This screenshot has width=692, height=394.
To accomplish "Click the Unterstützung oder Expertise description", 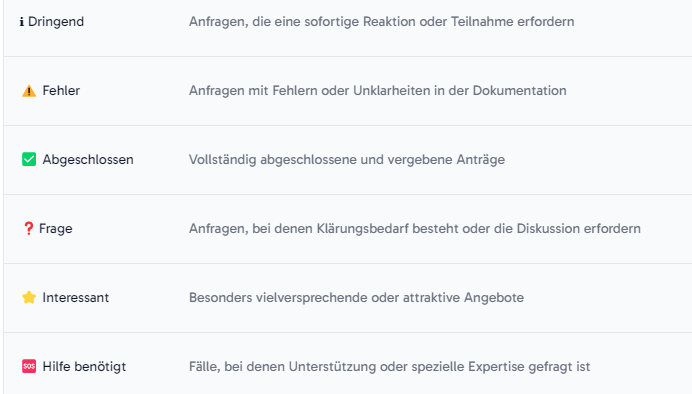I will (390, 366).
